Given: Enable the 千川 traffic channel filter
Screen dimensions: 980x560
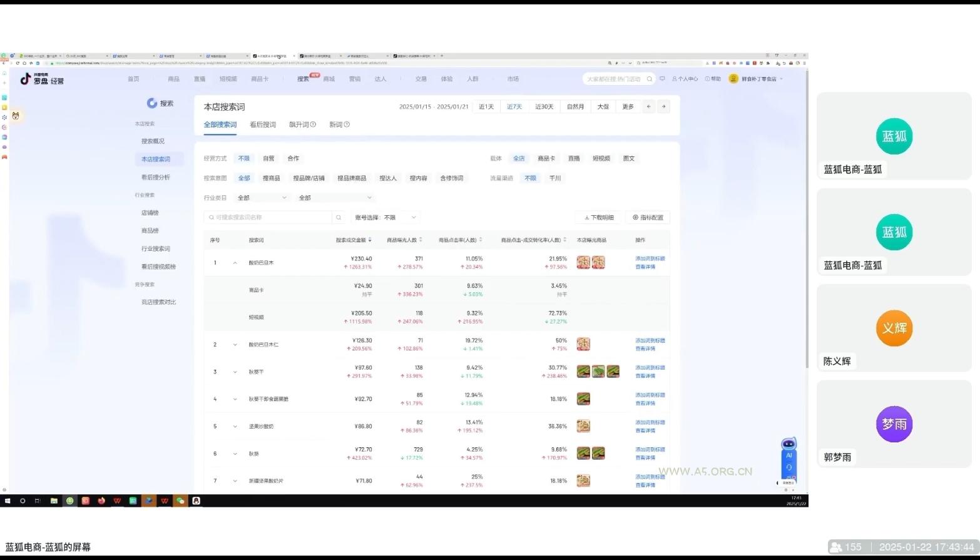Looking at the screenshot, I should click(x=554, y=178).
